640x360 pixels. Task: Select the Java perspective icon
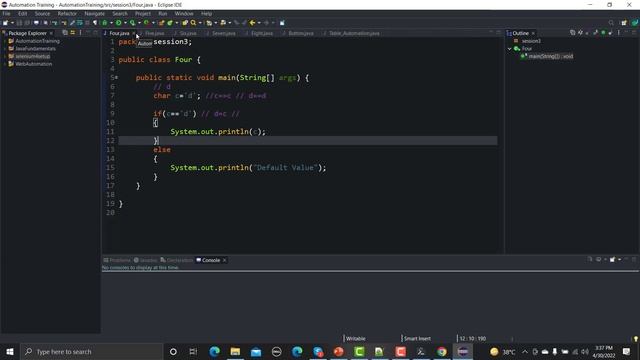(635, 23)
